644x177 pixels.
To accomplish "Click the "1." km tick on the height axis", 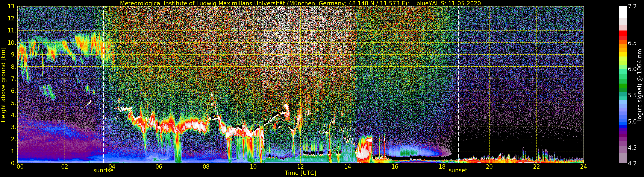I will [x=13, y=151].
